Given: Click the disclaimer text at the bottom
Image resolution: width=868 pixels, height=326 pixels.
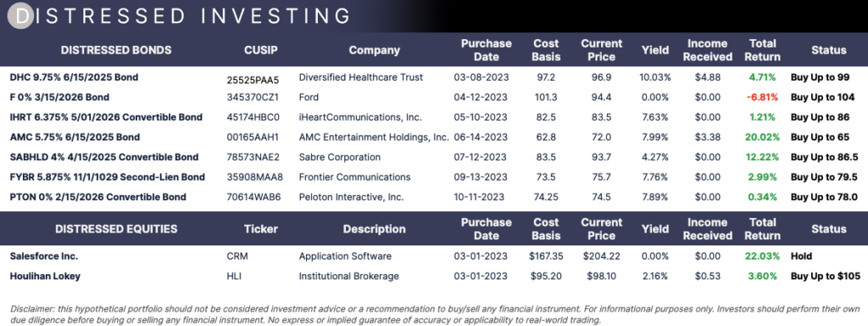Looking at the screenshot, I should pyautogui.click(x=435, y=314).
